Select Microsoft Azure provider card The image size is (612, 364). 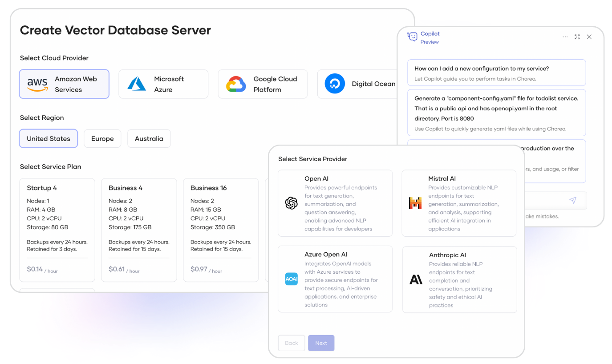(x=163, y=84)
